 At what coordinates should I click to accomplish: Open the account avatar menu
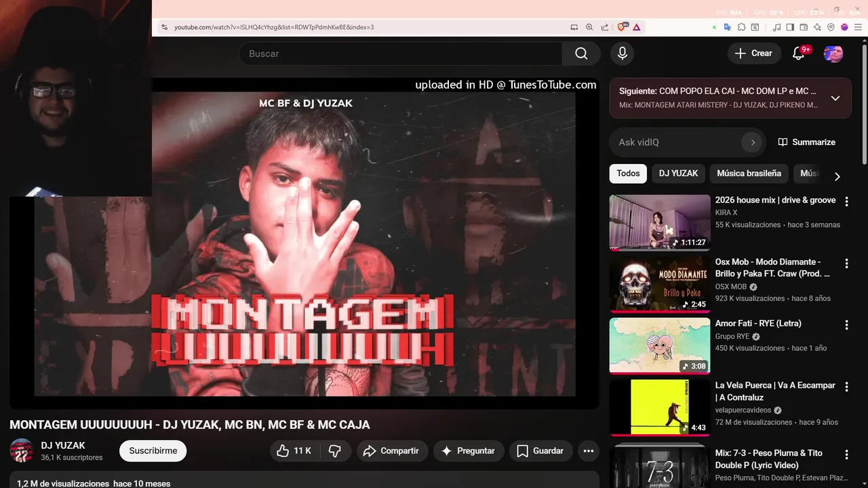pyautogui.click(x=833, y=54)
